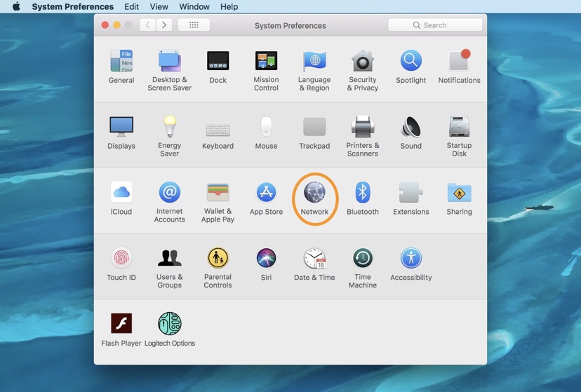This screenshot has height=392, width=581.
Task: Click the Search field
Action: click(435, 25)
